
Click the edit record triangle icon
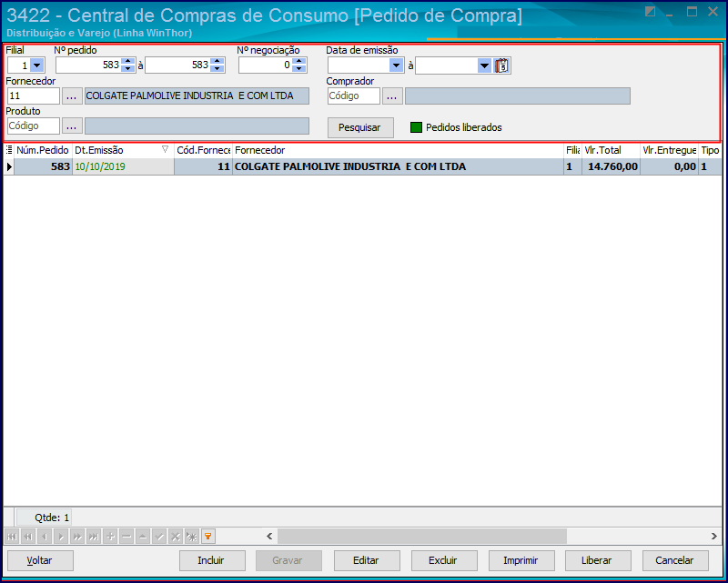(x=143, y=537)
